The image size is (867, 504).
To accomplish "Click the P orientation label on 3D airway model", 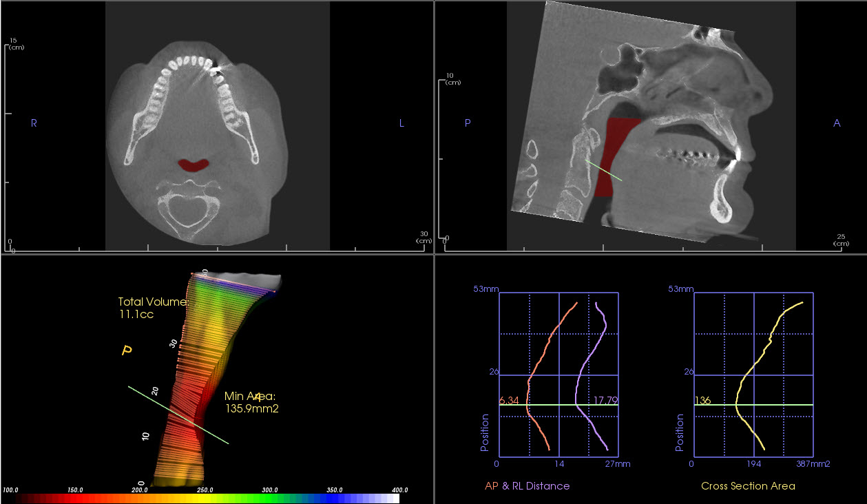I will coord(126,350).
